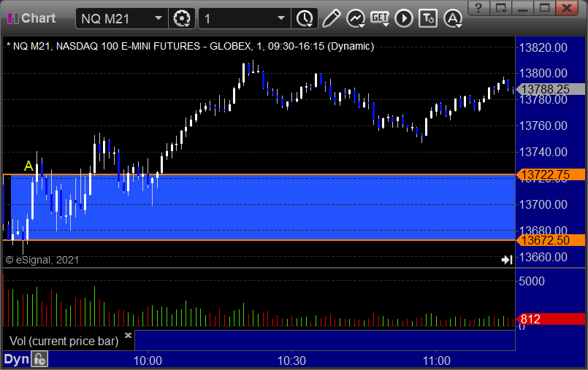Open the symbol settings gear icon
This screenshot has width=588, height=370.
[182, 18]
